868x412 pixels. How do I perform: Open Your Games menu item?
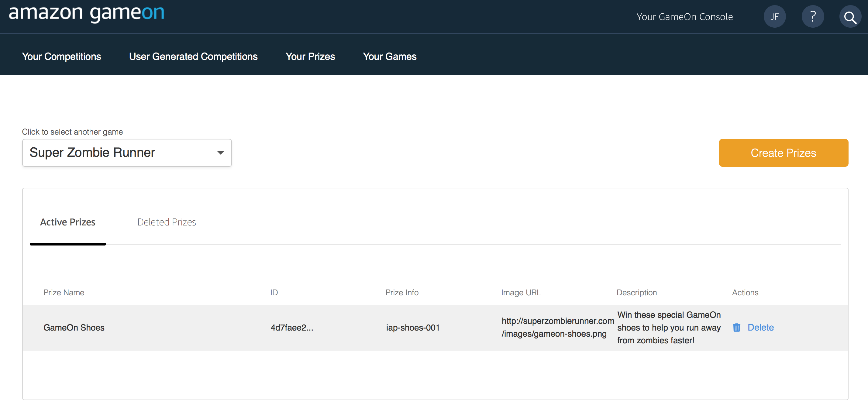coord(390,56)
